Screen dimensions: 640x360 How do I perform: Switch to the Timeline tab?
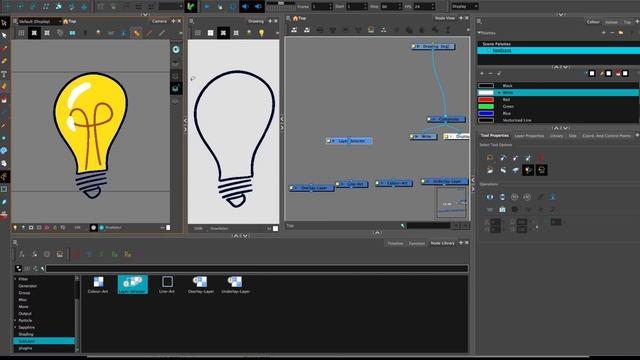coord(395,243)
